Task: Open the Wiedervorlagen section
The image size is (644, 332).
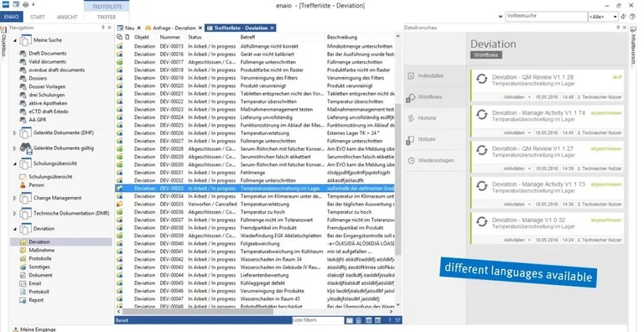Action: coord(435,160)
